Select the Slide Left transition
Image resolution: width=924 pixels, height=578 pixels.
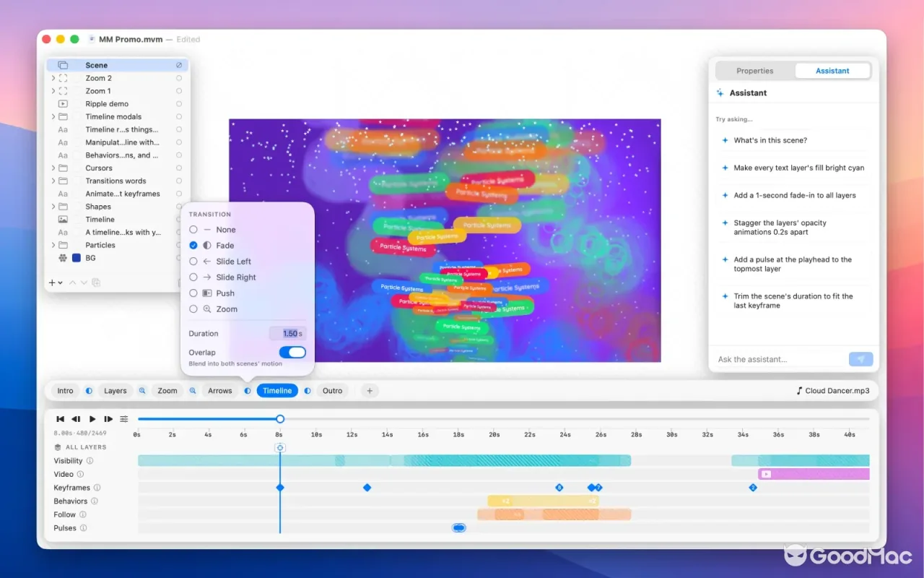click(193, 262)
